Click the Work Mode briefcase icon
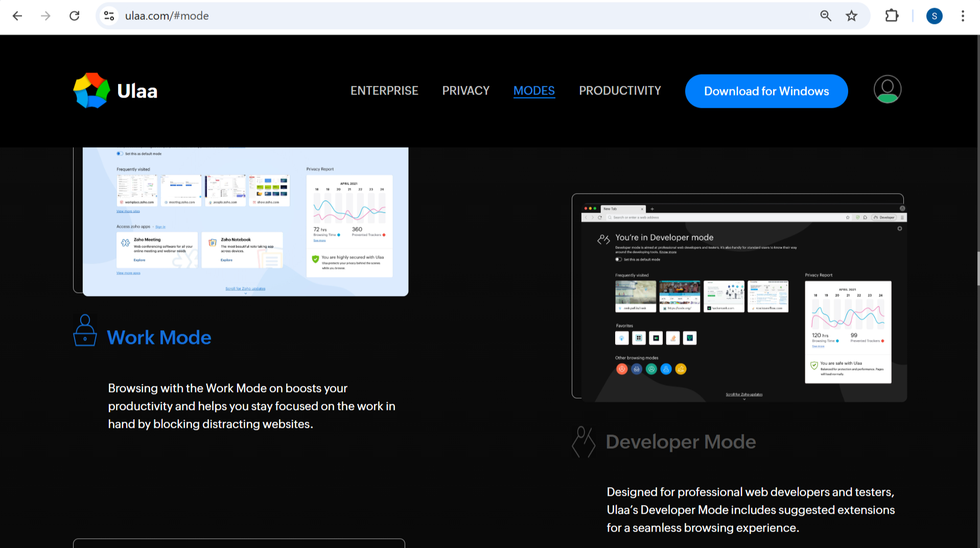Viewport: 980px width, 548px height. (x=85, y=331)
